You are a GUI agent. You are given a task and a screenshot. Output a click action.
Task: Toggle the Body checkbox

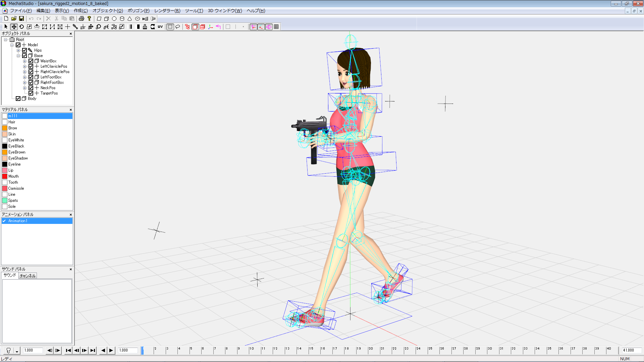pyautogui.click(x=18, y=99)
